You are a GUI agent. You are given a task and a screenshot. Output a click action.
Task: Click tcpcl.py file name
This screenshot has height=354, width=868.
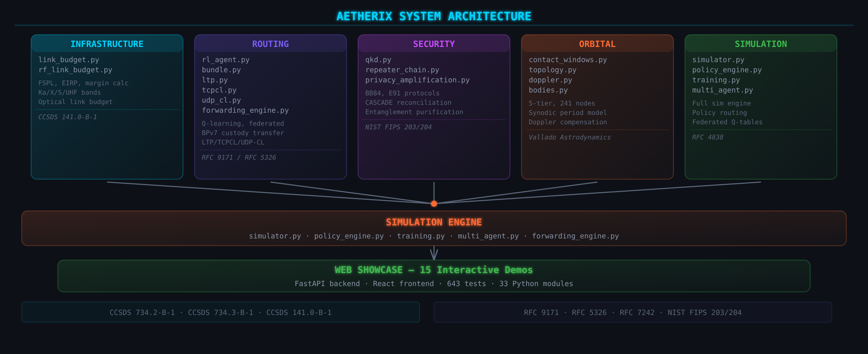pos(219,90)
